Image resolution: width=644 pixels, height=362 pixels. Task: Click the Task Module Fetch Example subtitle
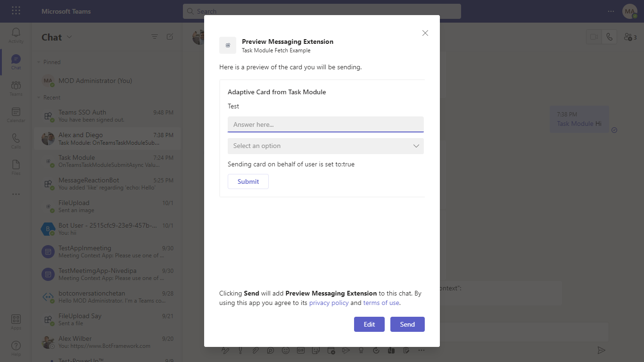pyautogui.click(x=276, y=50)
